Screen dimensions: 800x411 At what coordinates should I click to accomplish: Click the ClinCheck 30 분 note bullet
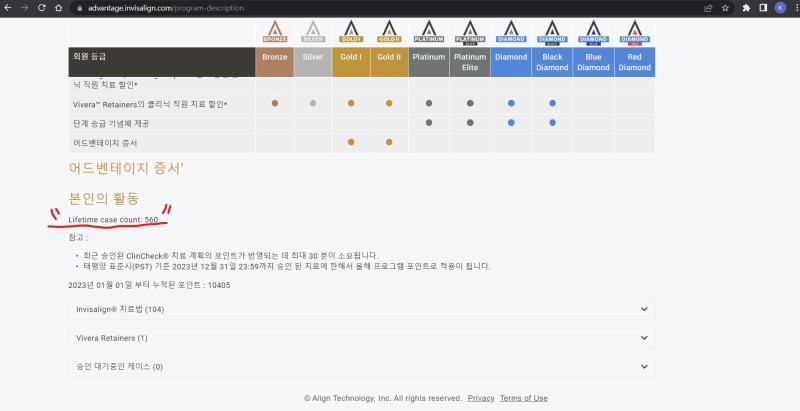pyautogui.click(x=231, y=255)
